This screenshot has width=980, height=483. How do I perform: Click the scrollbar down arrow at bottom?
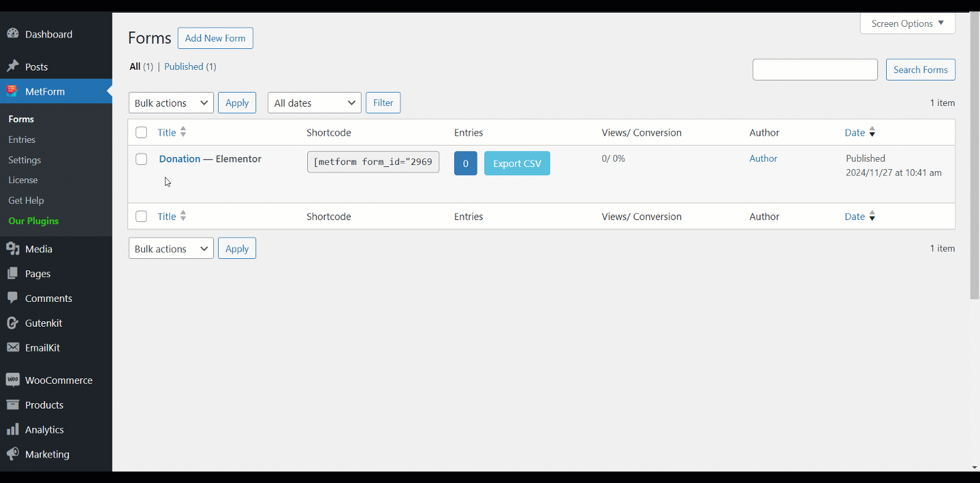[975, 467]
